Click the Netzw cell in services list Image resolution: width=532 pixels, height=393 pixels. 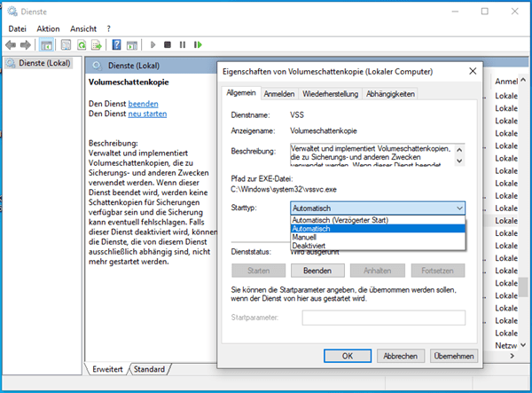(505, 345)
